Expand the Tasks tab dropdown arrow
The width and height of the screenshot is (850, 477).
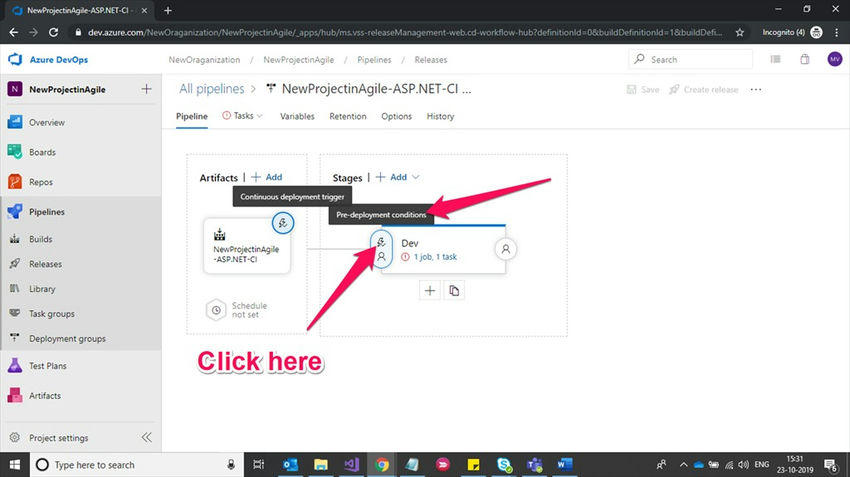click(260, 116)
